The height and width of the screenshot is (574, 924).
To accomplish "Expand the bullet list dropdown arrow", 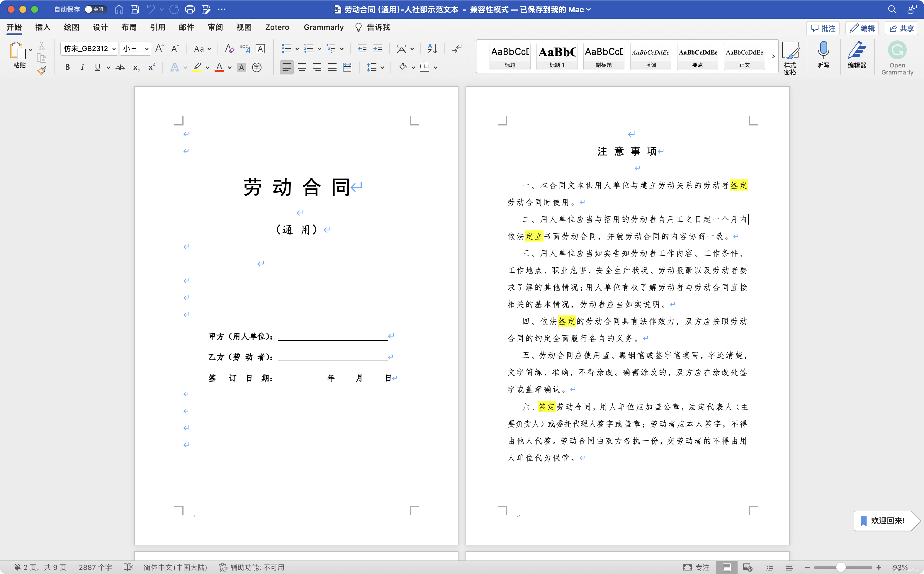I will pos(297,49).
